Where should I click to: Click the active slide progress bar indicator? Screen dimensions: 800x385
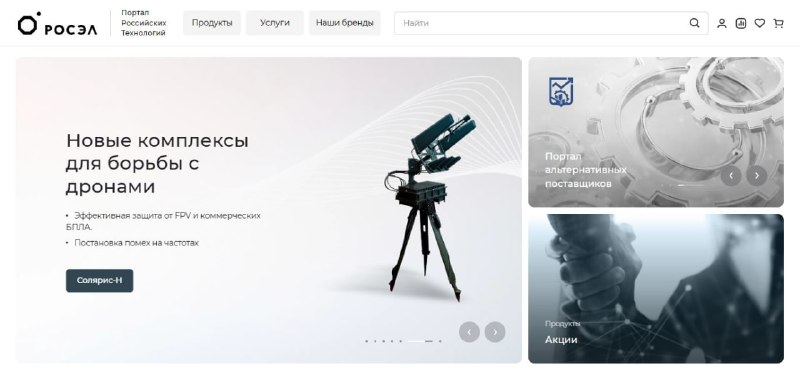click(420, 341)
